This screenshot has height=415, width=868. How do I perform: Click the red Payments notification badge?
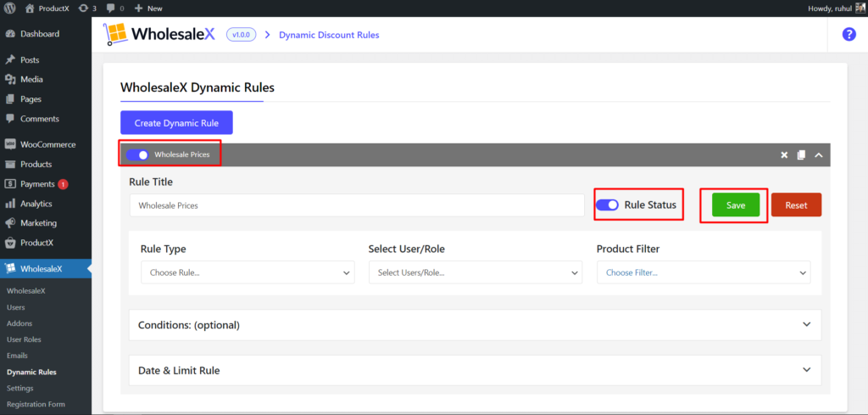tap(63, 184)
